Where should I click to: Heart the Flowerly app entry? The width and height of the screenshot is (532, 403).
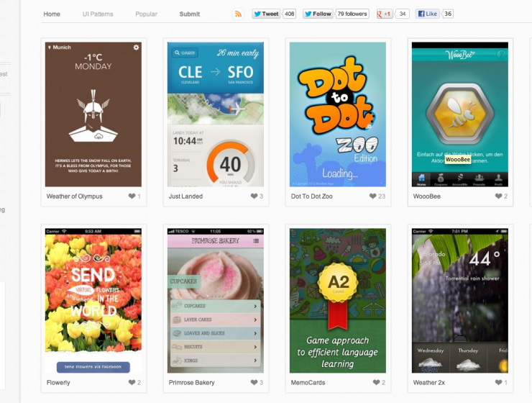tap(132, 382)
